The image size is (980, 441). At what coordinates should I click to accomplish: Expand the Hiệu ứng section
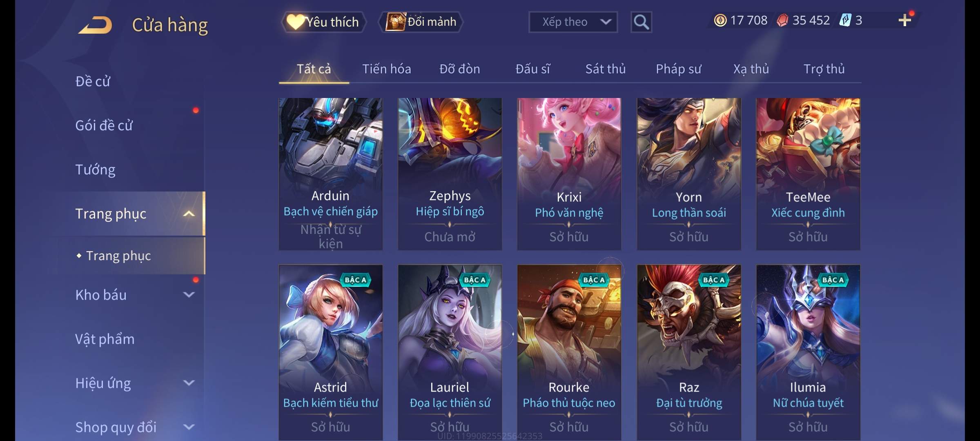(189, 383)
